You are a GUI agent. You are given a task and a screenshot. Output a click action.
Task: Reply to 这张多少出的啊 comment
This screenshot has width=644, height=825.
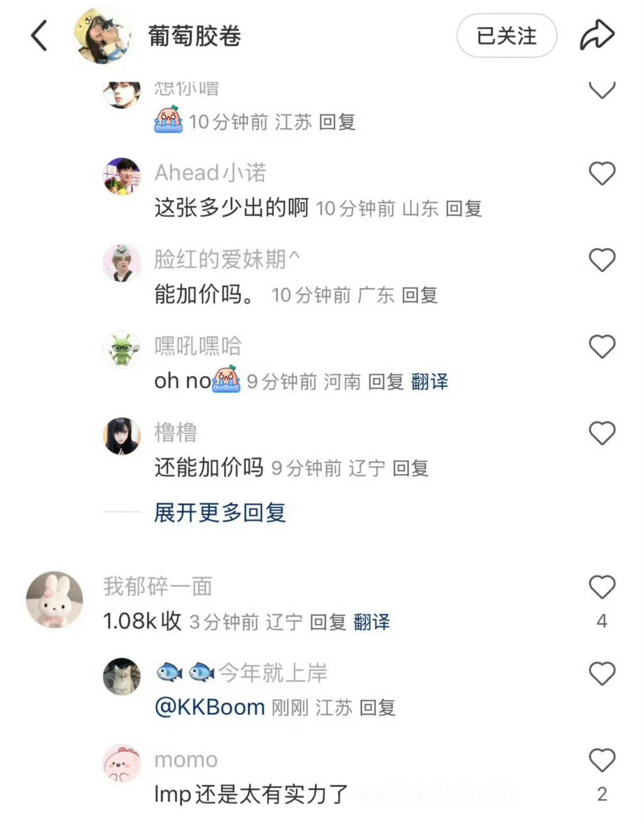(x=464, y=209)
